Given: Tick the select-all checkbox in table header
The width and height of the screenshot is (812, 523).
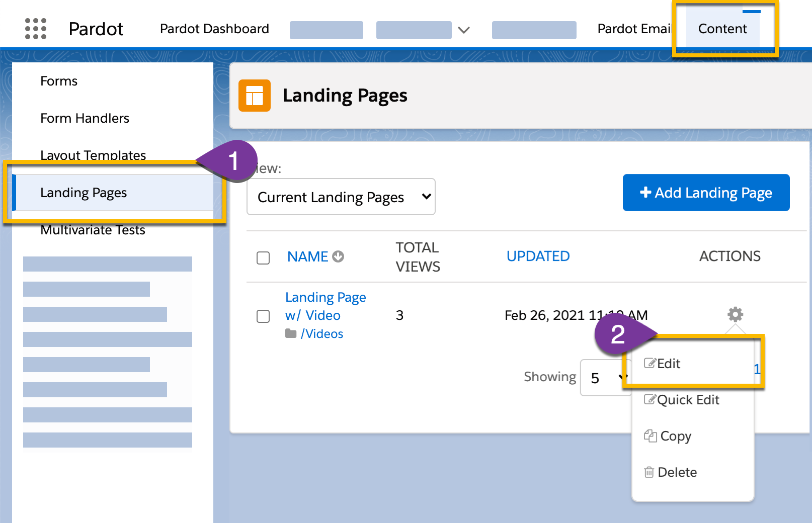Looking at the screenshot, I should 263,258.
